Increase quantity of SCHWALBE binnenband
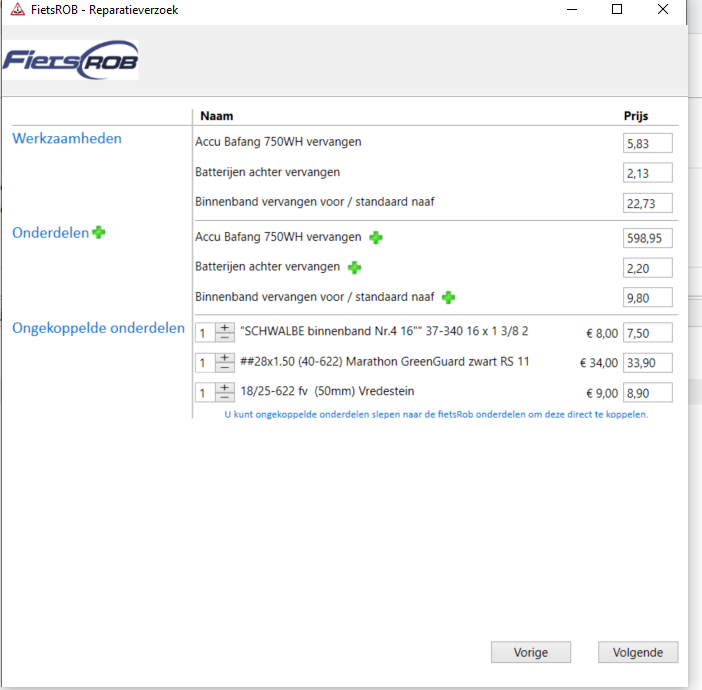Viewport: 702px width, 690px height. [x=225, y=327]
